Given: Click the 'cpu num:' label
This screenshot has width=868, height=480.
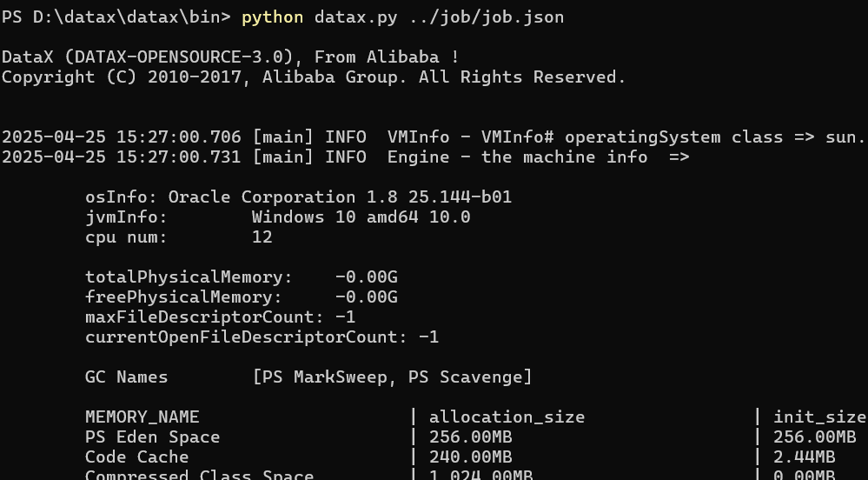Looking at the screenshot, I should (x=126, y=237).
